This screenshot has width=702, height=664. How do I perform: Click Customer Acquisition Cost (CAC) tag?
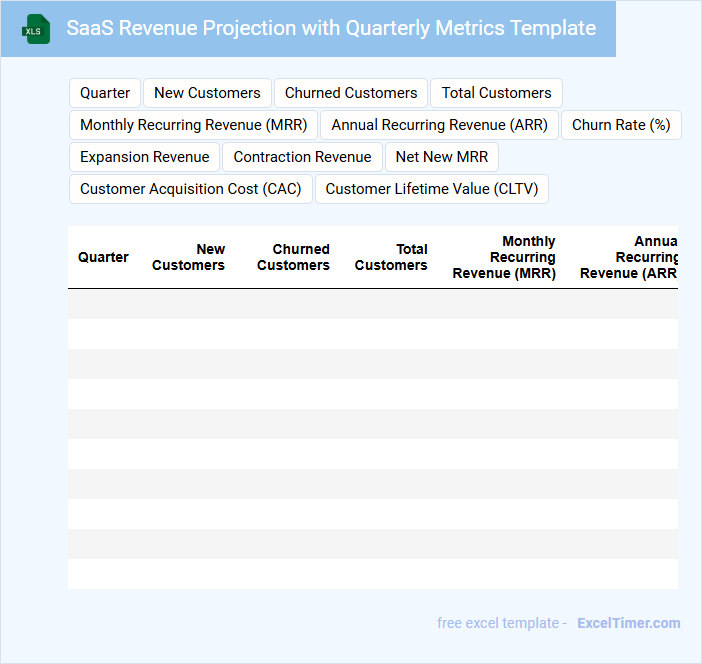190,189
